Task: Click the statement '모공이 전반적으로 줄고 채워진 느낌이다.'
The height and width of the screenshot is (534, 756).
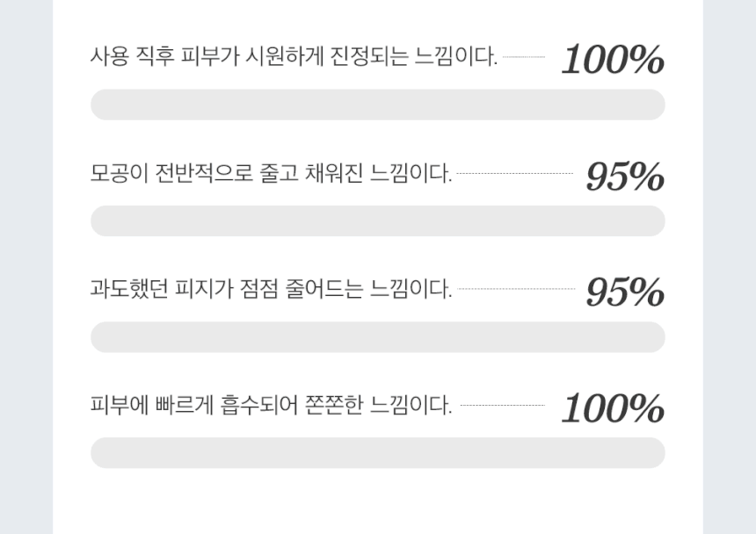Action: (x=271, y=173)
